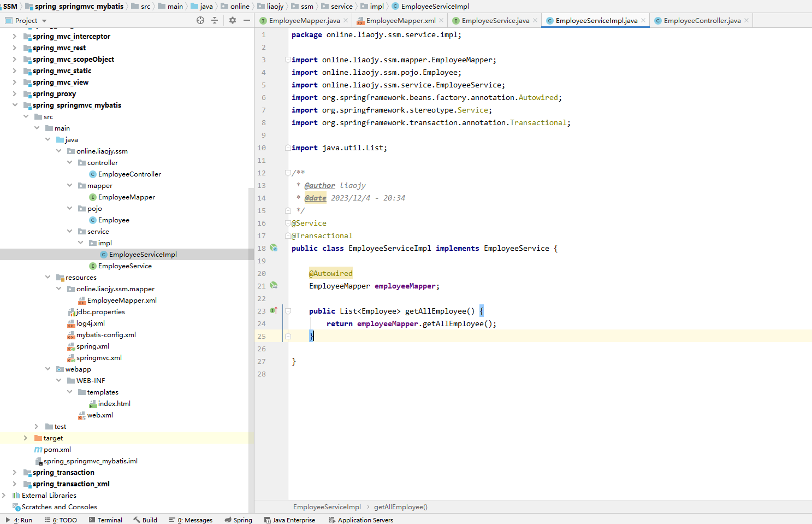The width and height of the screenshot is (812, 524).
Task: Hide the Project panel with minimize icon
Action: pos(247,20)
